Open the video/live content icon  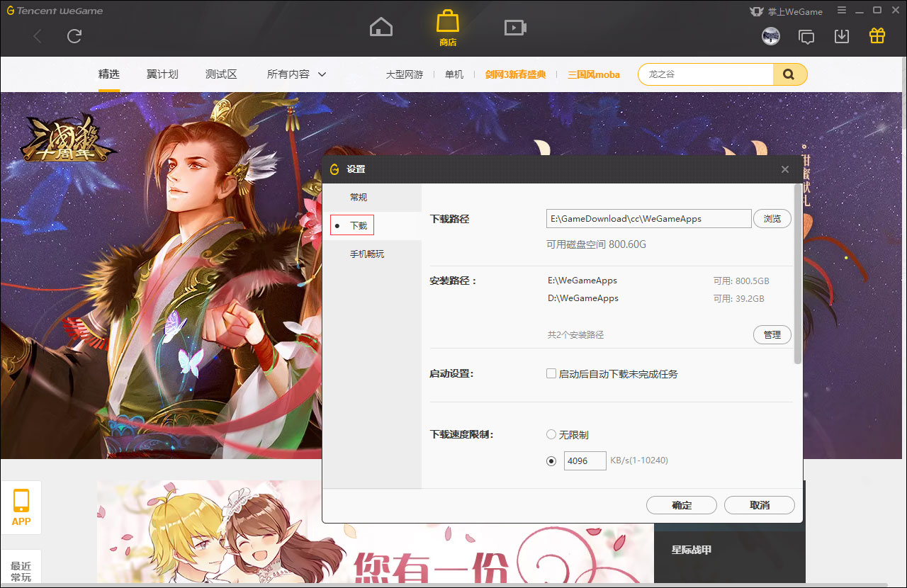click(x=514, y=26)
